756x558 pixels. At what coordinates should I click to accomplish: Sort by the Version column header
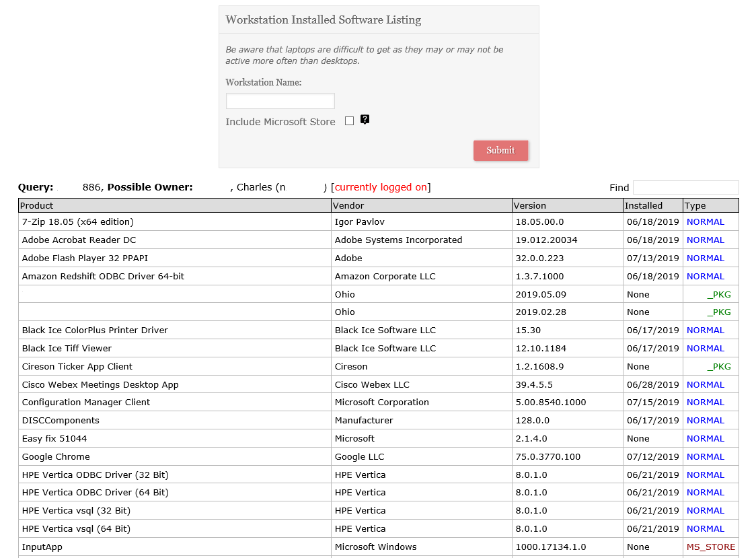pyautogui.click(x=530, y=205)
